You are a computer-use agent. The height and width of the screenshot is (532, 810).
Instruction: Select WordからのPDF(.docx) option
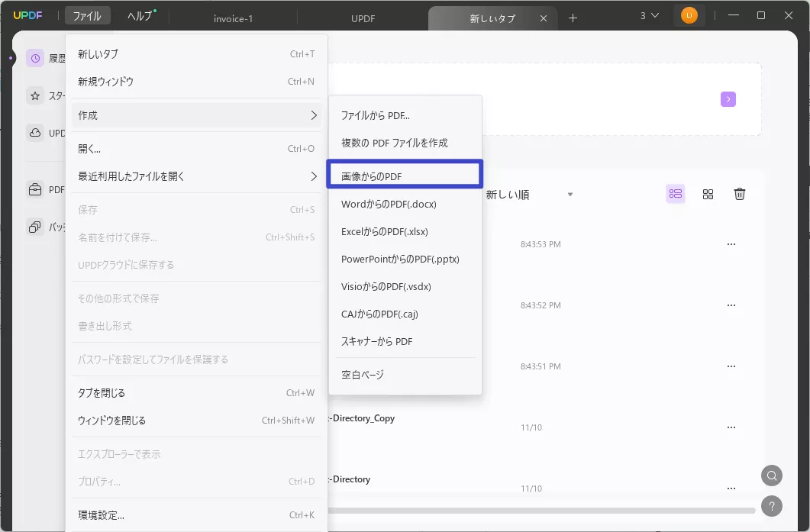pos(405,204)
